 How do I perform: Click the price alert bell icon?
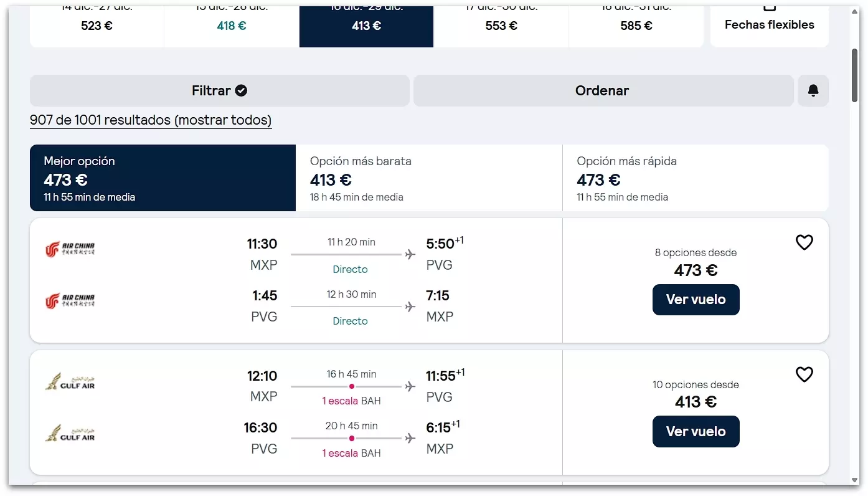pyautogui.click(x=813, y=91)
